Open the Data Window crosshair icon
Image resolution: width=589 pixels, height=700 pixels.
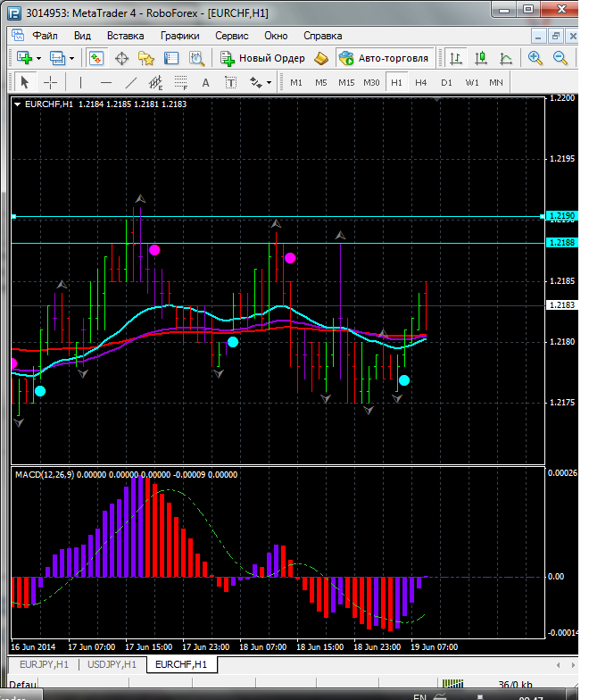point(121,58)
